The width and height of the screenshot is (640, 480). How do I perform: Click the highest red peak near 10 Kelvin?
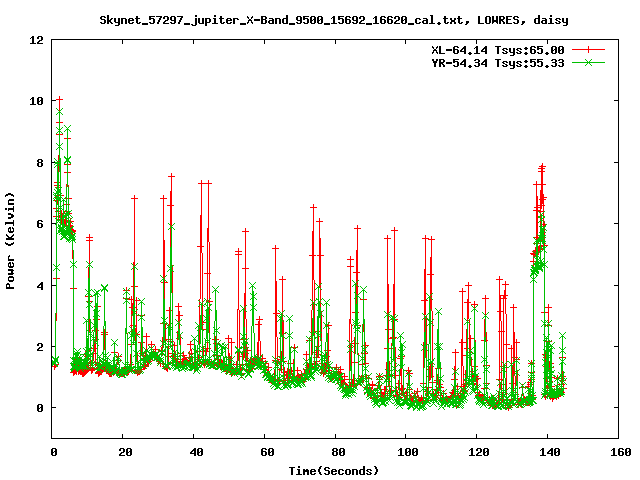60,99
